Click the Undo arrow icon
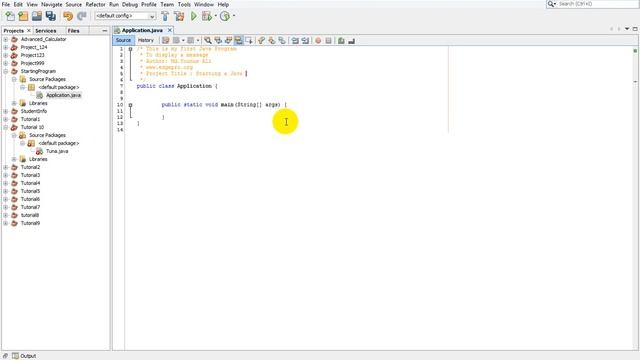The image size is (640, 360). point(68,16)
